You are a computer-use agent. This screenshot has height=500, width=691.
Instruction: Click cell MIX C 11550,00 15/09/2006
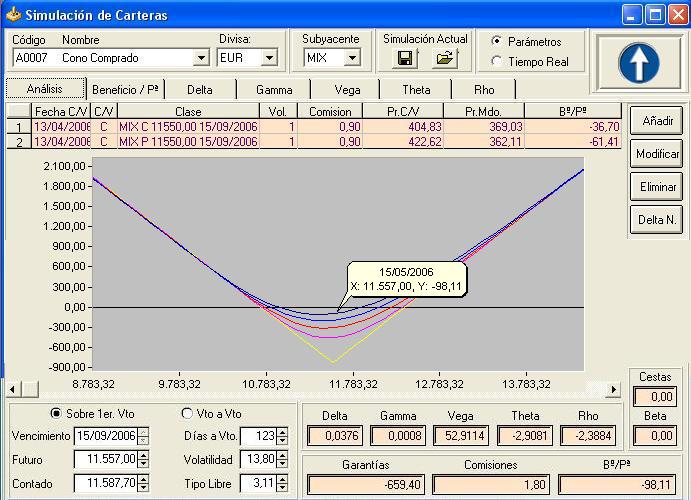[x=189, y=127]
